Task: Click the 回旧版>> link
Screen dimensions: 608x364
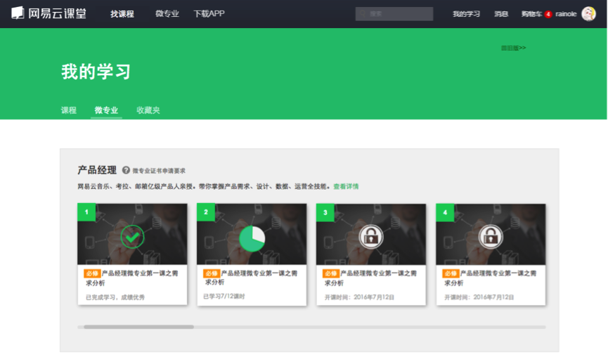Action: pyautogui.click(x=513, y=48)
